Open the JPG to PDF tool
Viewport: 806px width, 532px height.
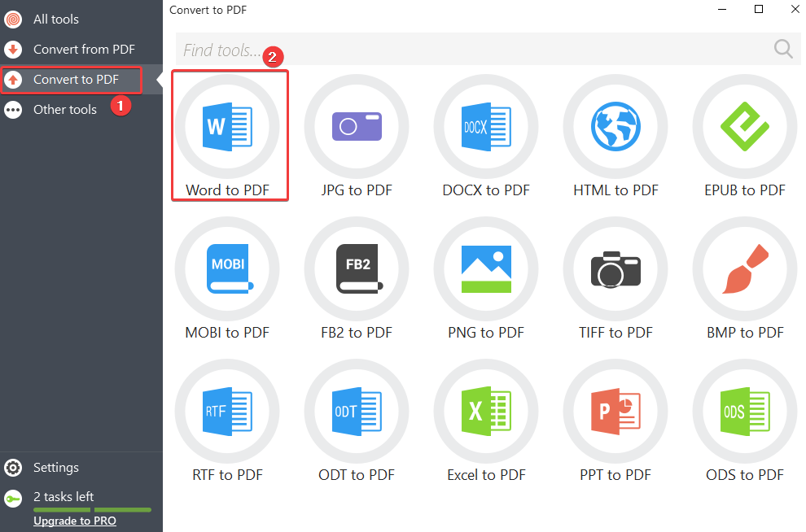click(x=357, y=136)
